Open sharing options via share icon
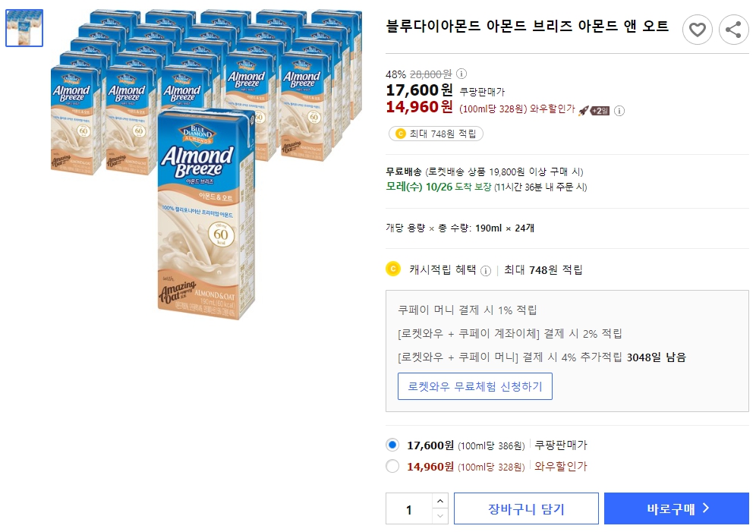This screenshot has height=532, width=756. pyautogui.click(x=733, y=30)
